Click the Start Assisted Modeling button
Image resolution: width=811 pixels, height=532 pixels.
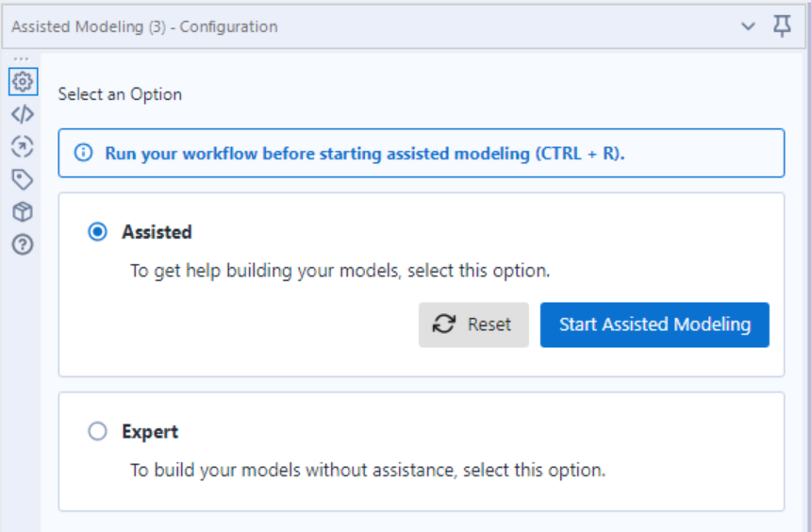pos(654,324)
